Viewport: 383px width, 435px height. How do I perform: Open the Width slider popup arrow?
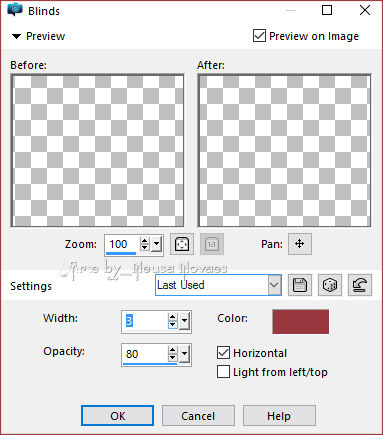coord(184,321)
